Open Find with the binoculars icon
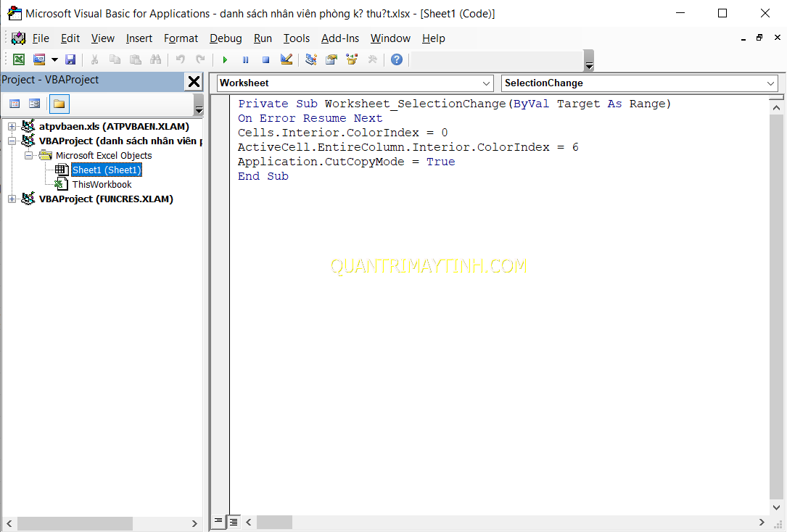The height and width of the screenshot is (532, 787). 156,59
